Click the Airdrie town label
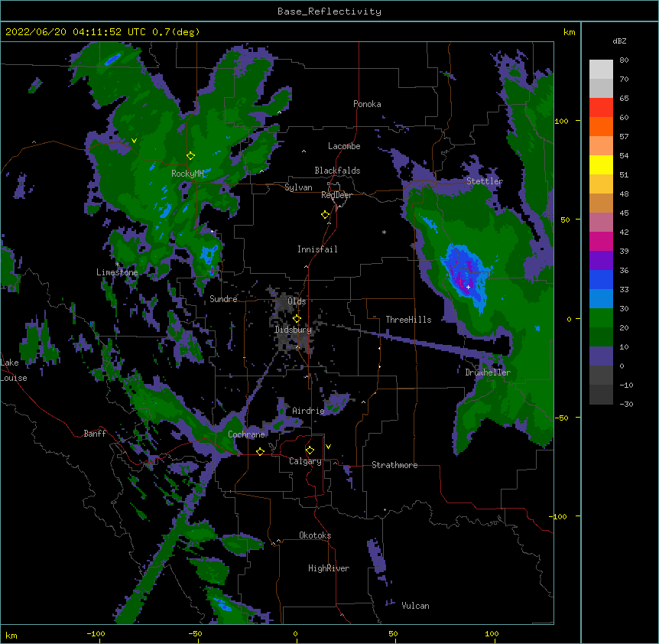 coord(309,411)
